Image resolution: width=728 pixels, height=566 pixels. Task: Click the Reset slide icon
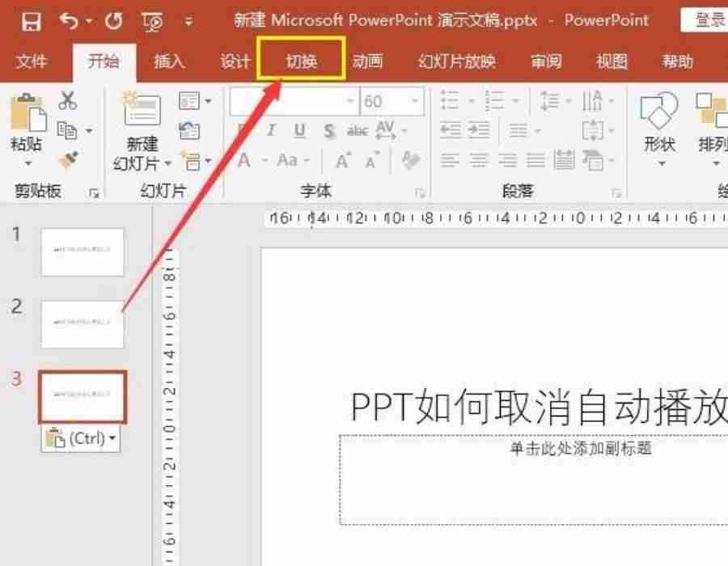pos(189,131)
